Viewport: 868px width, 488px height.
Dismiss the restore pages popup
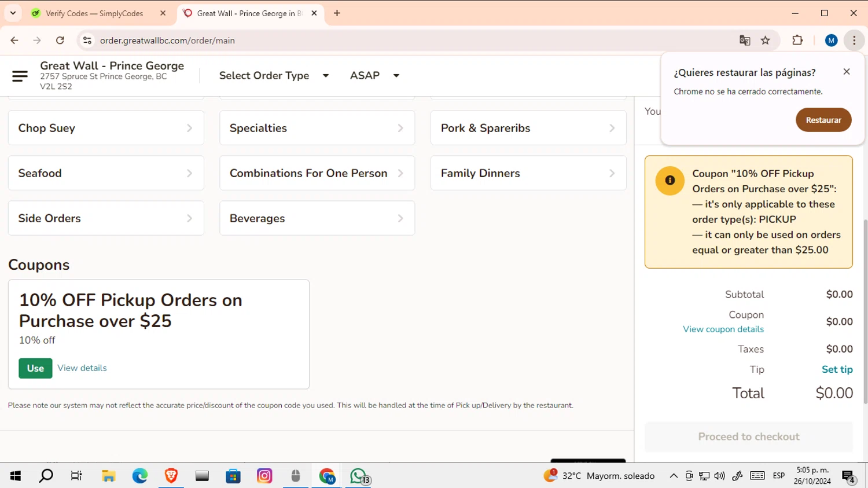click(847, 72)
